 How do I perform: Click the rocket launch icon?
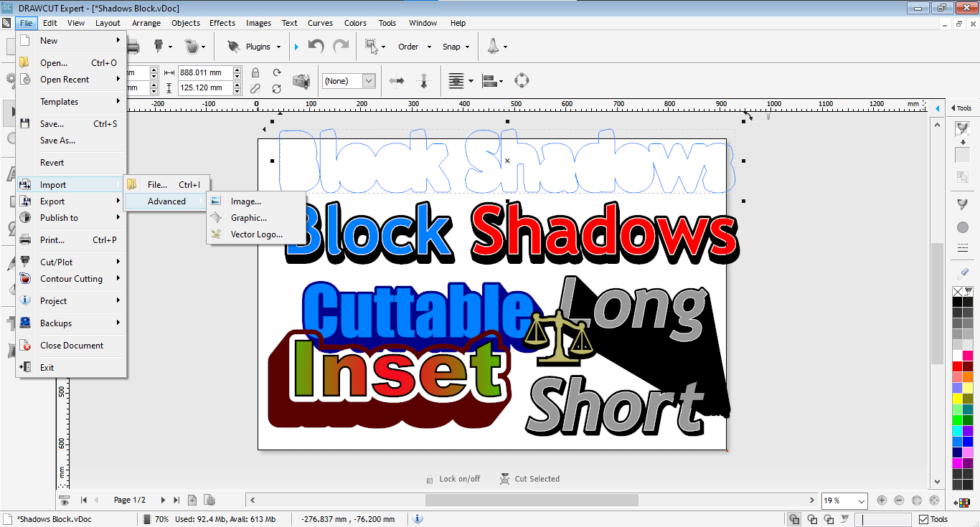494,47
